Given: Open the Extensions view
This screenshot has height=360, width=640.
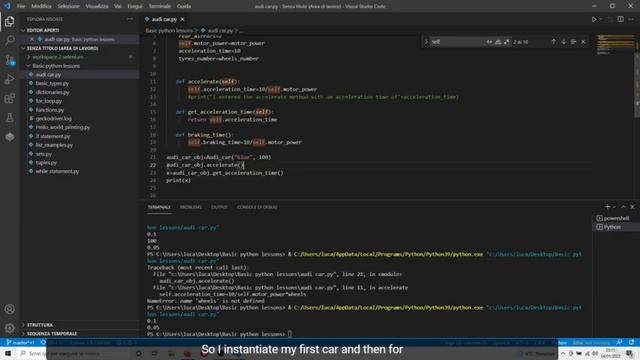Looking at the screenshot, I should [9, 98].
